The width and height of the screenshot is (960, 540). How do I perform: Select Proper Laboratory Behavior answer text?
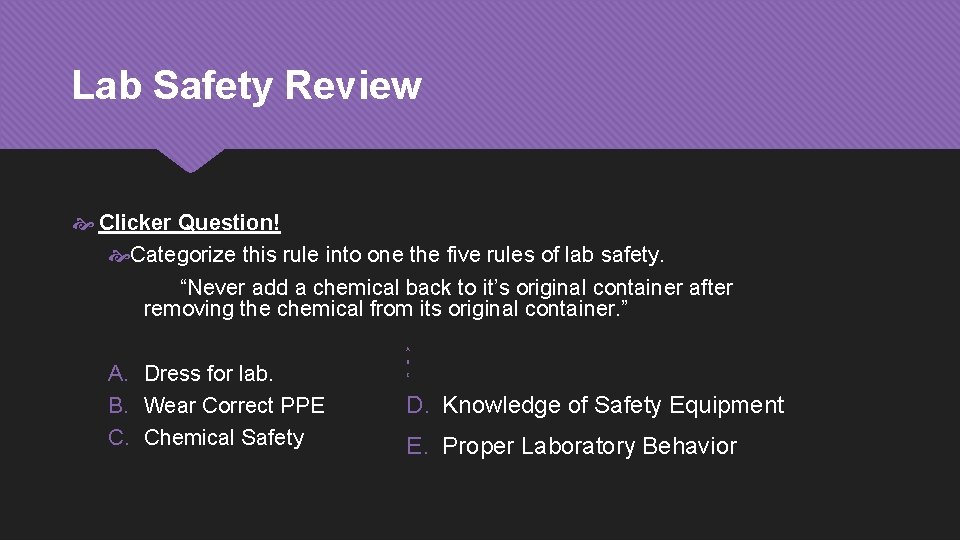(x=589, y=446)
